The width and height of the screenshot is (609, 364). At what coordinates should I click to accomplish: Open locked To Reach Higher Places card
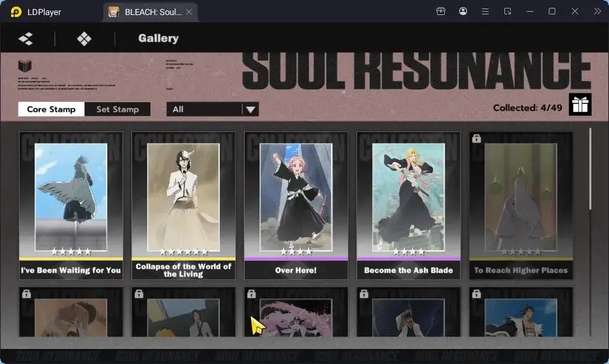point(521,206)
